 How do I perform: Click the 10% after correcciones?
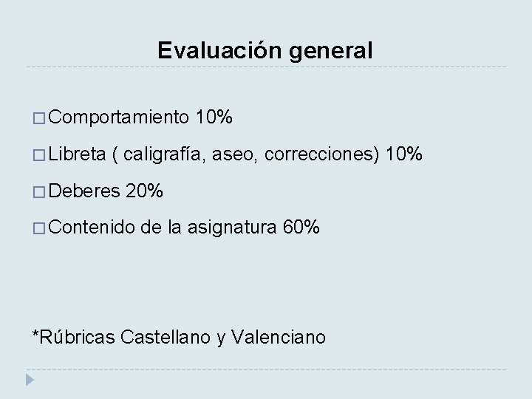(404, 154)
